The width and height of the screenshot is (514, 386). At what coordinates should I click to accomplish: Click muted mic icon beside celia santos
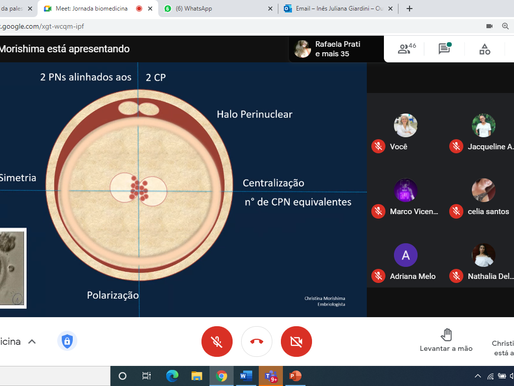(456, 211)
